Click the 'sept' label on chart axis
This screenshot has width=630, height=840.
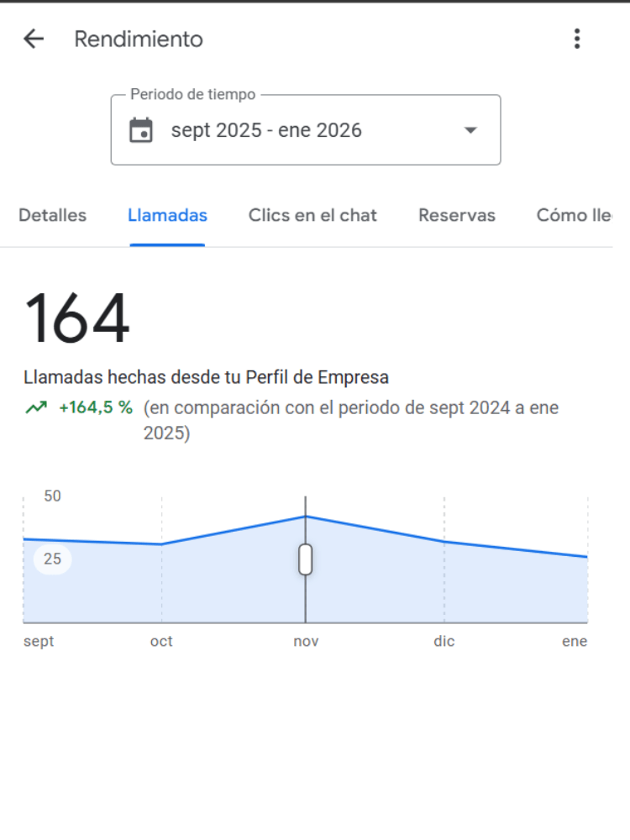pos(39,642)
